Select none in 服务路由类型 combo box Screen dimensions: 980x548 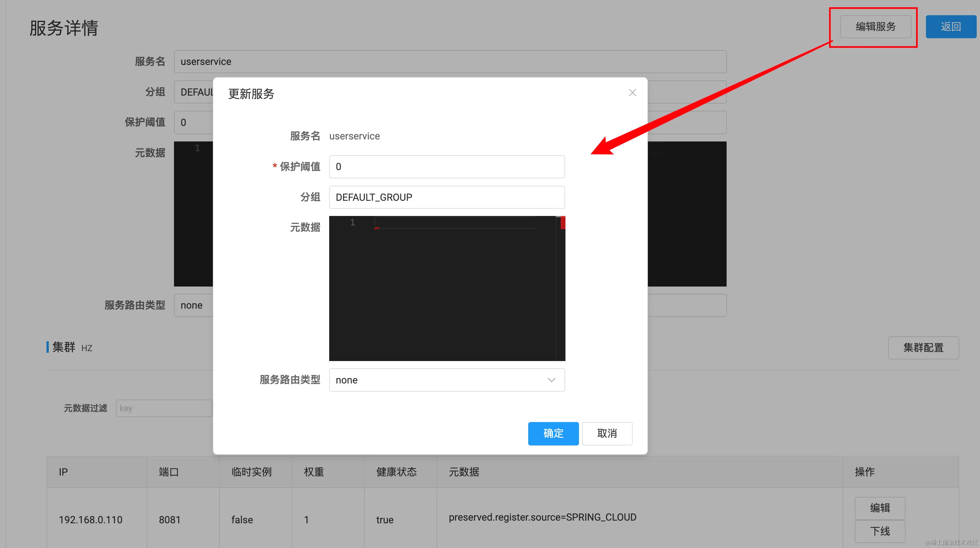pos(438,380)
